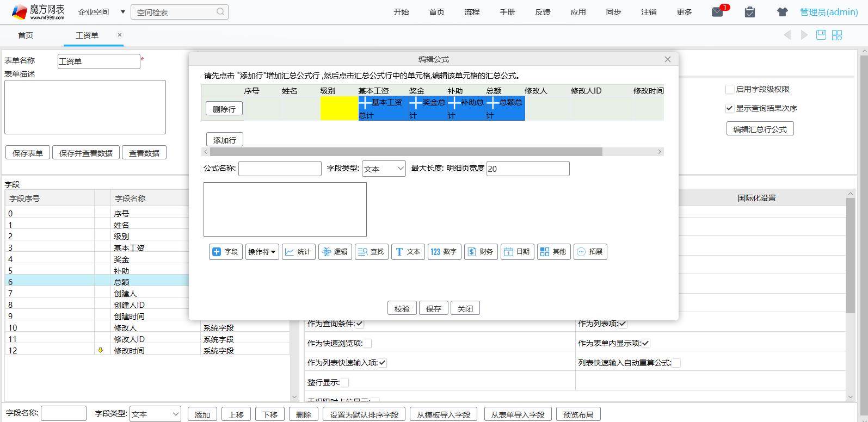Screen dimensions: 868x422
Task: Click the 补助总计 summary cell
Action: click(x=466, y=109)
